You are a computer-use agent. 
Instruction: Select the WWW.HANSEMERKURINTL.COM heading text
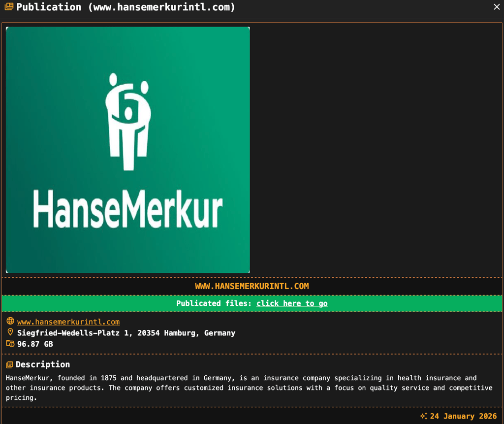(252, 286)
